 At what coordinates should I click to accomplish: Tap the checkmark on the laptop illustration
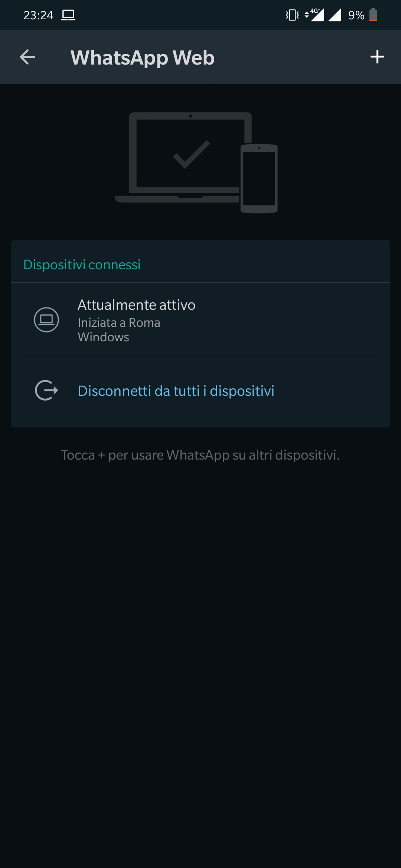coord(191,154)
